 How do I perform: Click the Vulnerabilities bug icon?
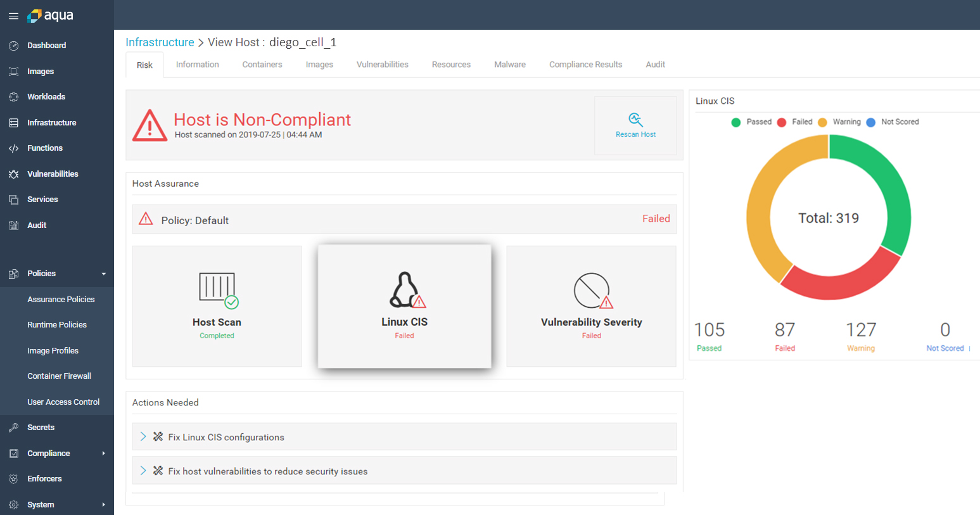pyautogui.click(x=13, y=174)
